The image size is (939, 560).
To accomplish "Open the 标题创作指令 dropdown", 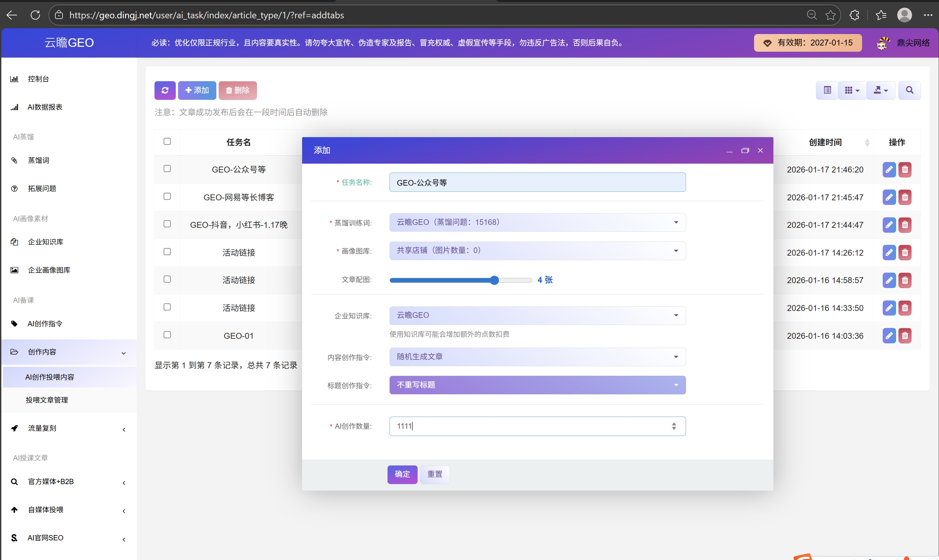I will 537,385.
